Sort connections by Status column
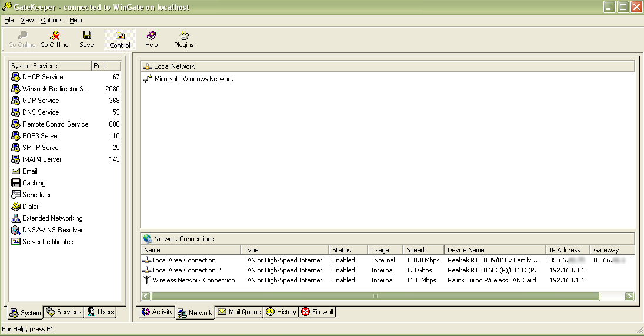This screenshot has width=644, height=336. pos(348,250)
